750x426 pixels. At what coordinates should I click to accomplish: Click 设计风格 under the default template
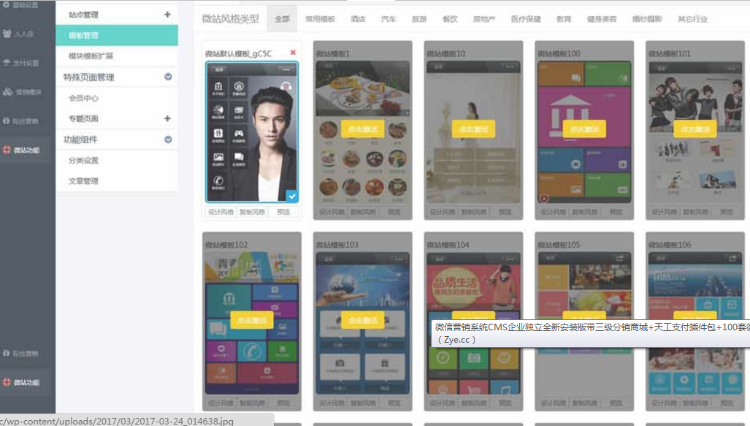click(x=221, y=212)
